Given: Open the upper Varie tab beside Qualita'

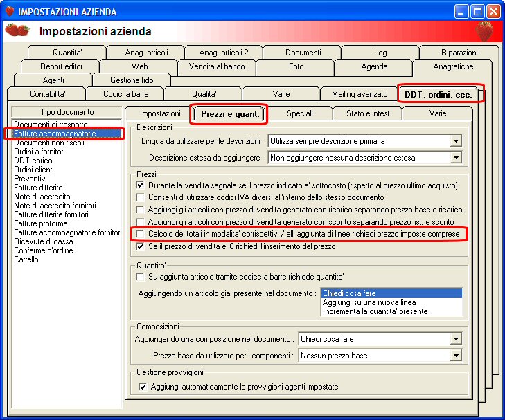Looking at the screenshot, I should point(281,94).
